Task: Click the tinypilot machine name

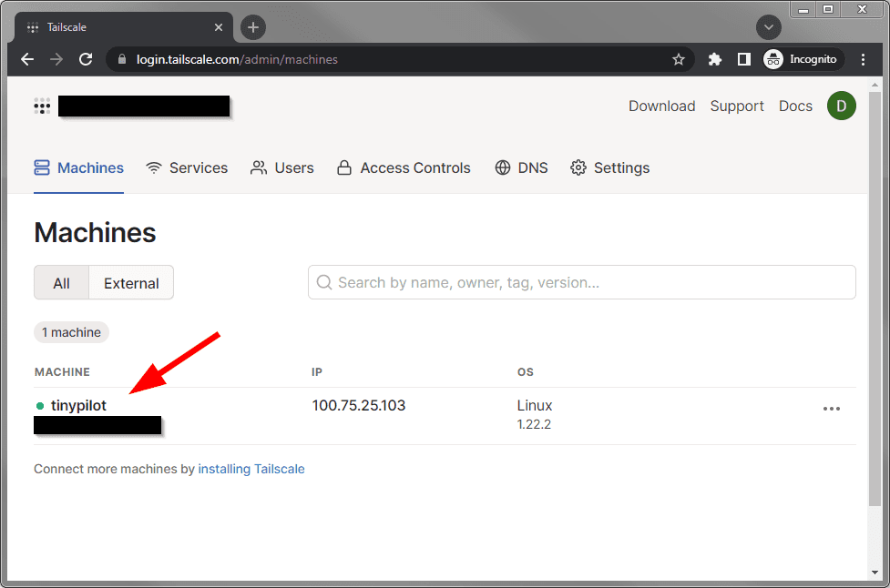Action: pyautogui.click(x=78, y=405)
